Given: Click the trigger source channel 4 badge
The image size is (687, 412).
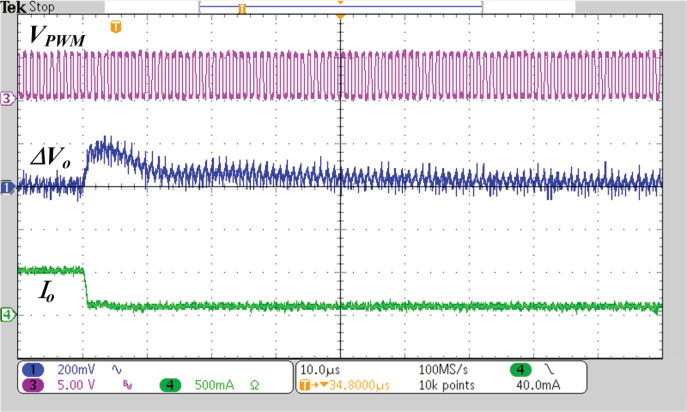Looking at the screenshot, I should (x=524, y=369).
